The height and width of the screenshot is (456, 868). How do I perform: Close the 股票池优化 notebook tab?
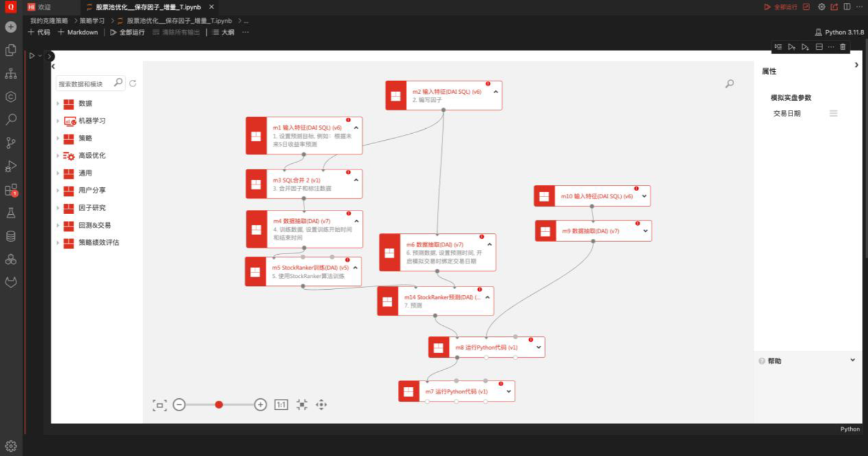tap(211, 7)
